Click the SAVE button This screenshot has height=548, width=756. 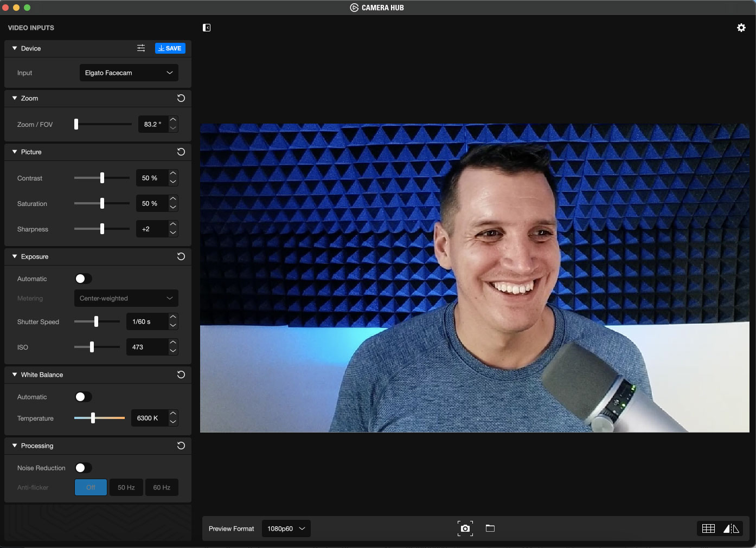[x=170, y=48]
